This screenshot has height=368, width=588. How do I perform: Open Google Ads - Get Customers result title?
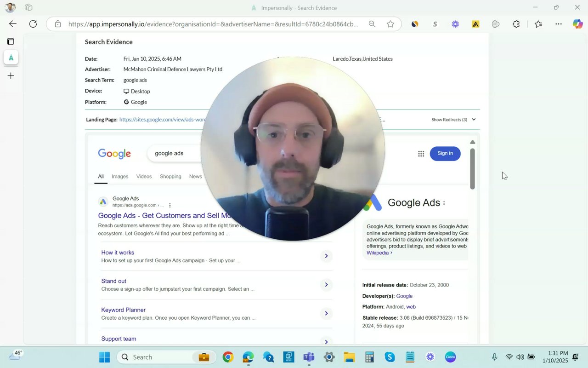(164, 216)
